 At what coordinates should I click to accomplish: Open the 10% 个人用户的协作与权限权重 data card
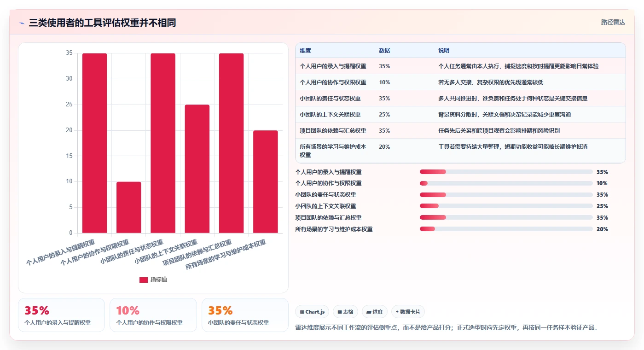tap(153, 315)
